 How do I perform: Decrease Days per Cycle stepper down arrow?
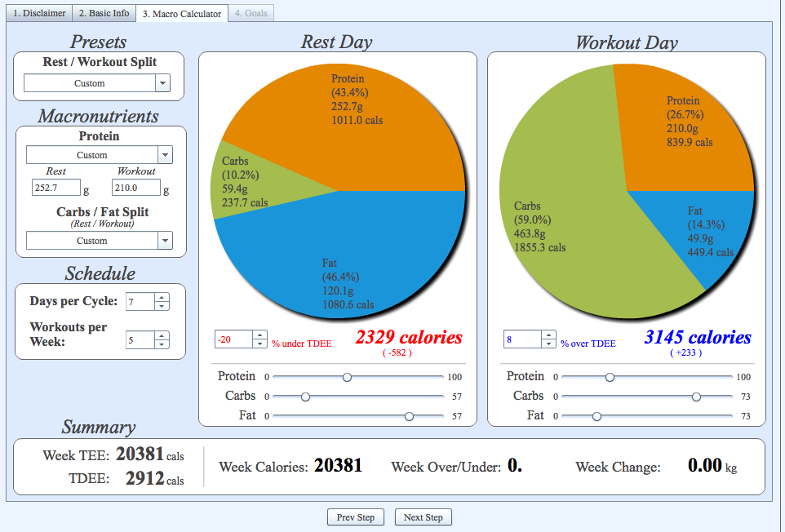coord(162,306)
